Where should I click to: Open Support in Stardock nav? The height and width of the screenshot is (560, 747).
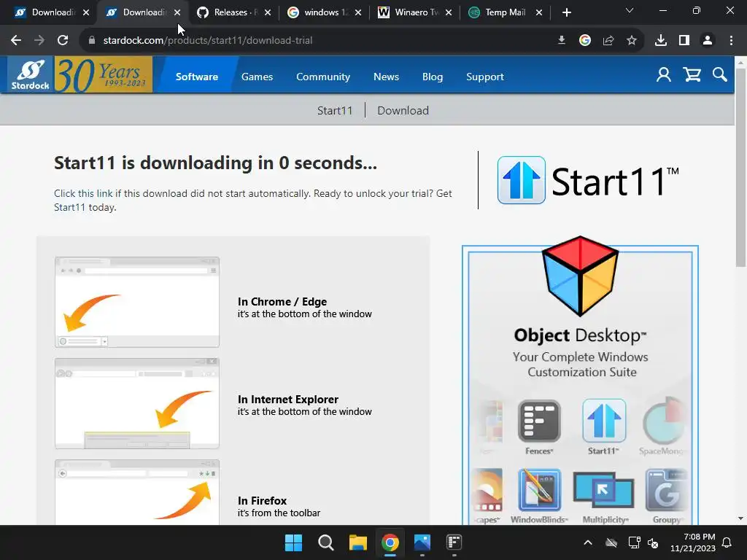485,77
